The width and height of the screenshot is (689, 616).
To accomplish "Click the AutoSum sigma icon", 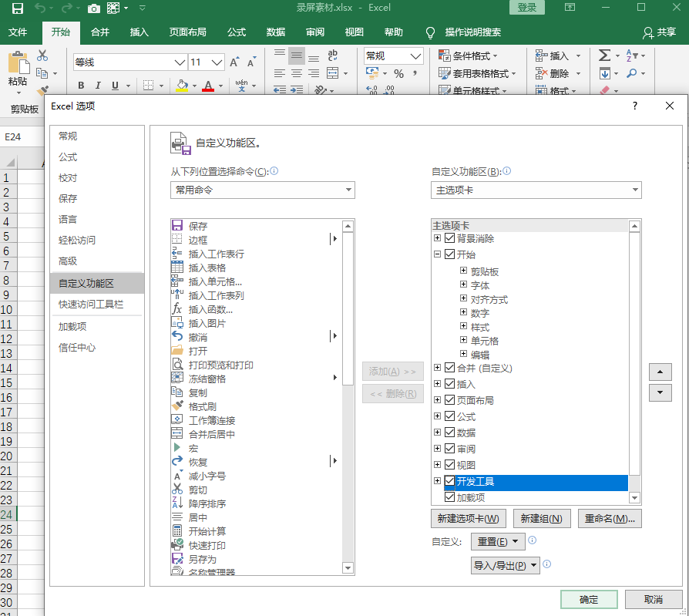I will tap(605, 56).
